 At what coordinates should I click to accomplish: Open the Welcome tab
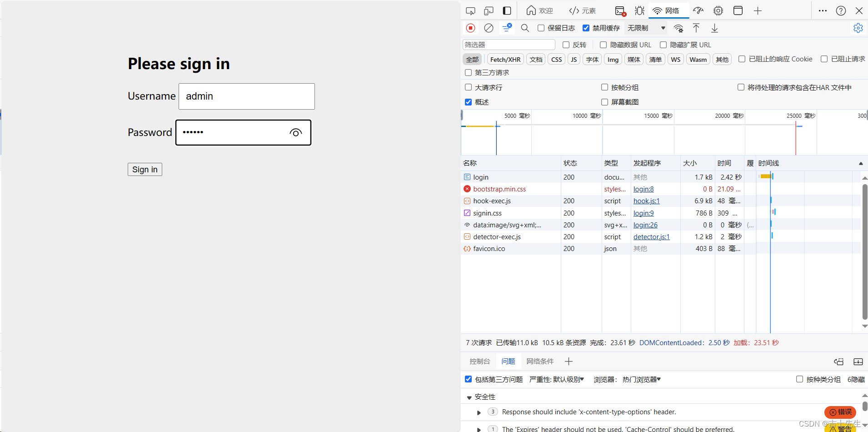(539, 10)
